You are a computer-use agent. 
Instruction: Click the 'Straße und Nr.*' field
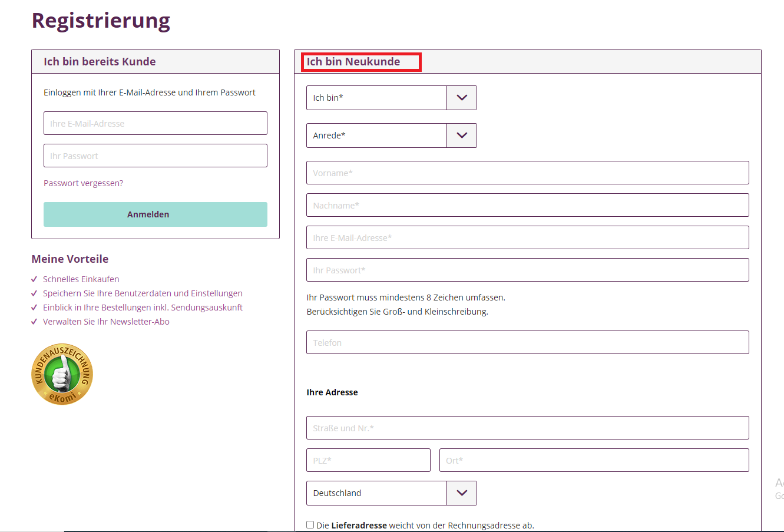(528, 428)
